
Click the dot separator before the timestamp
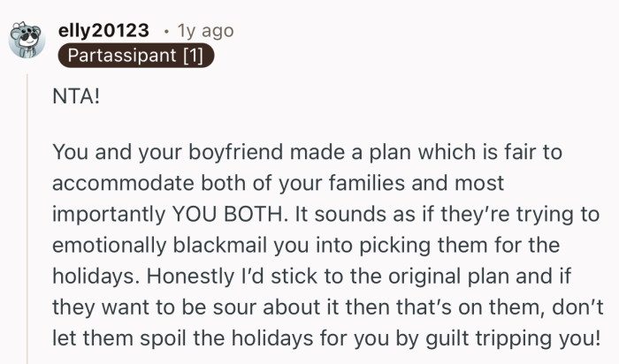[x=166, y=31]
